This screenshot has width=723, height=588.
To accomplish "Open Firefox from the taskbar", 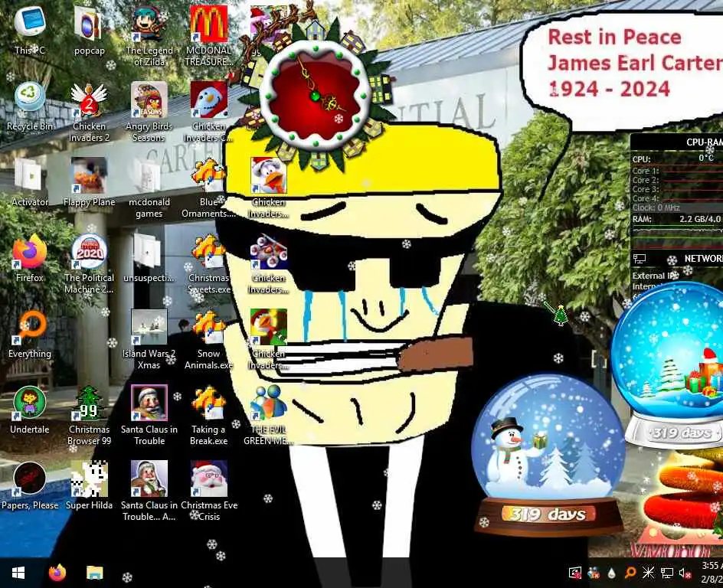I will tap(57, 573).
